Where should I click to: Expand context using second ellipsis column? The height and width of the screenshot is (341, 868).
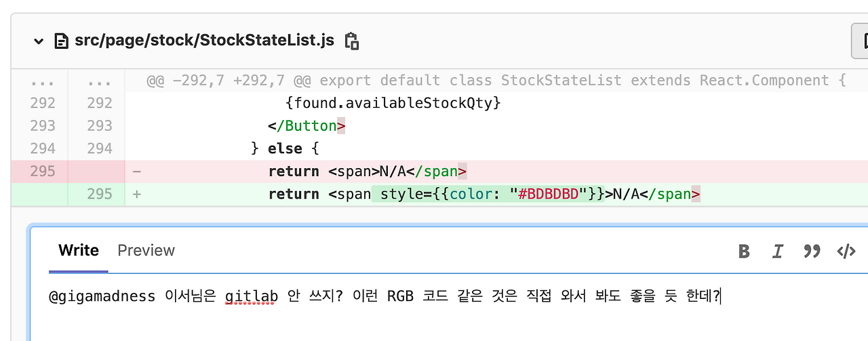coord(100,81)
